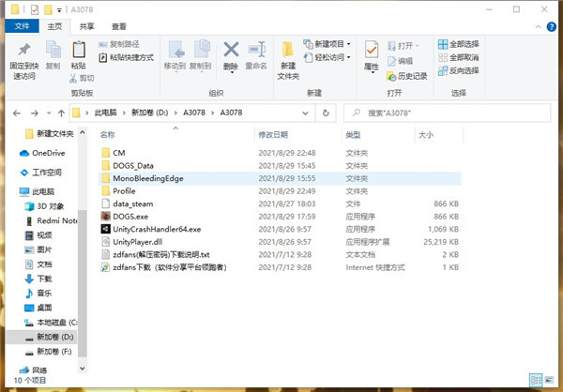This screenshot has height=392, width=563.
Task: Switch to large icons view in status bar
Action: click(549, 380)
